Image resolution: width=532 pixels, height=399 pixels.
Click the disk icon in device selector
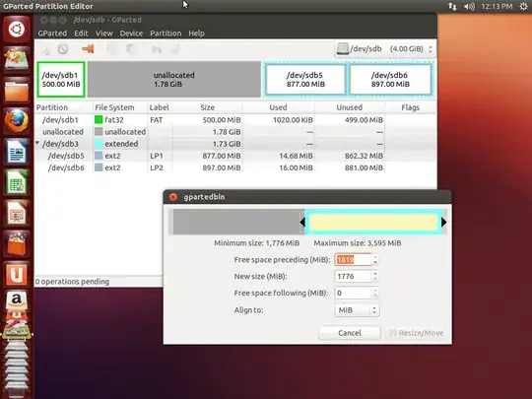(342, 49)
